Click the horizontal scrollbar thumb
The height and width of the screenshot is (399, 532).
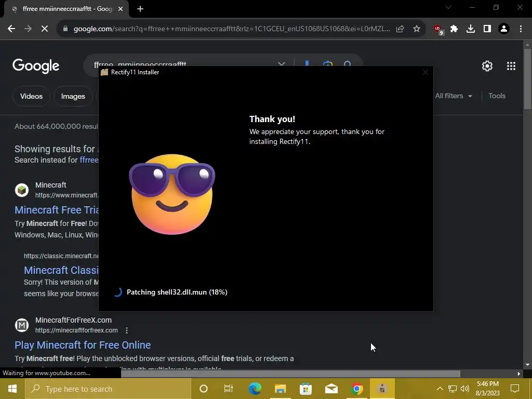point(290,374)
